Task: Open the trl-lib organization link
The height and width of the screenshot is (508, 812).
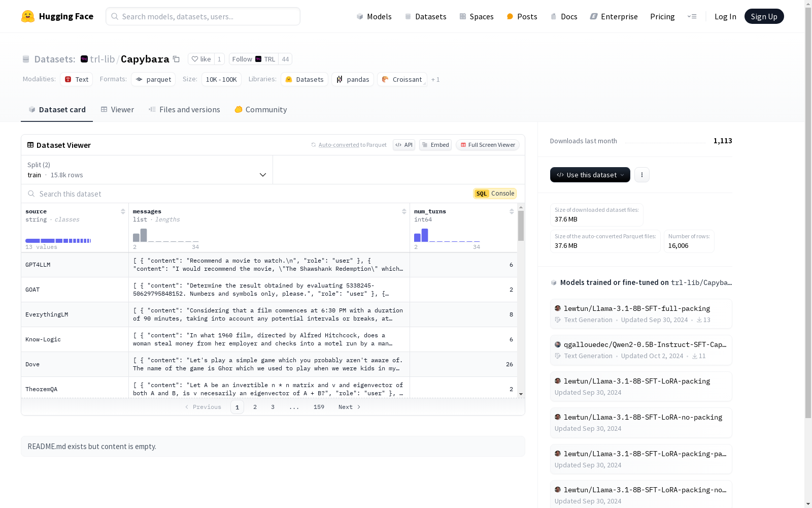Action: [103, 59]
